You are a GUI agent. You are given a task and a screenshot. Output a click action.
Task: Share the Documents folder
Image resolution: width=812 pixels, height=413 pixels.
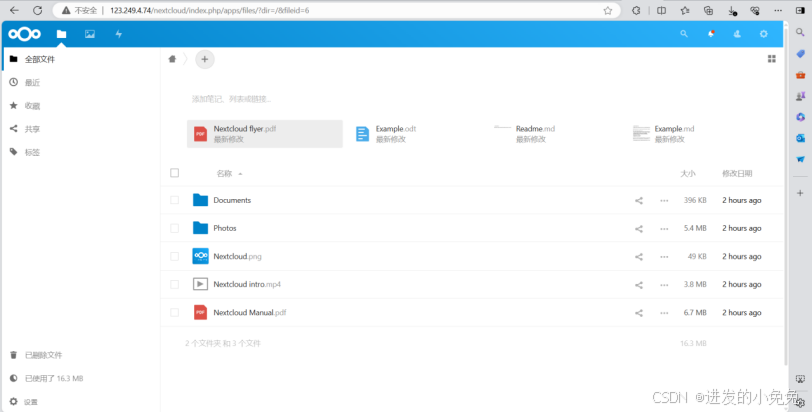pyautogui.click(x=639, y=200)
